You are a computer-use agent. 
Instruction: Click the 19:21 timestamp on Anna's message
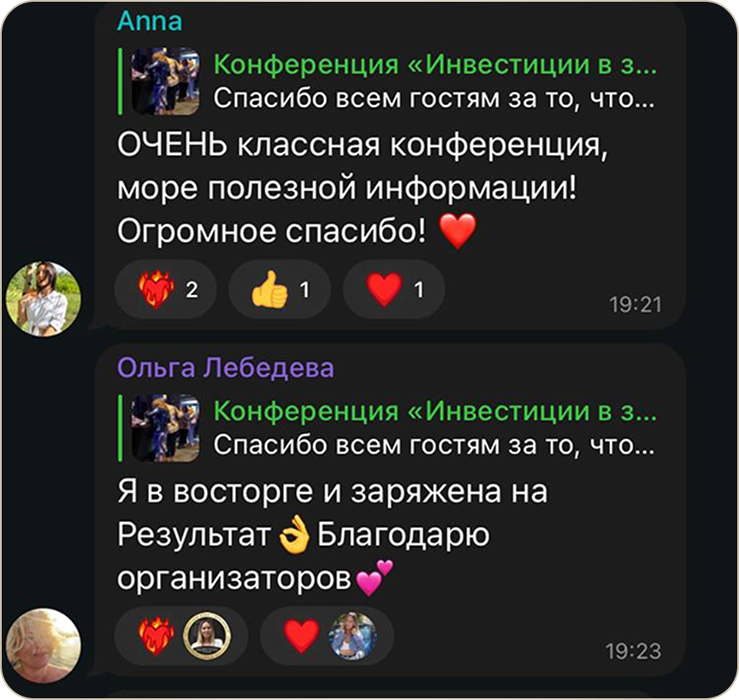636,305
